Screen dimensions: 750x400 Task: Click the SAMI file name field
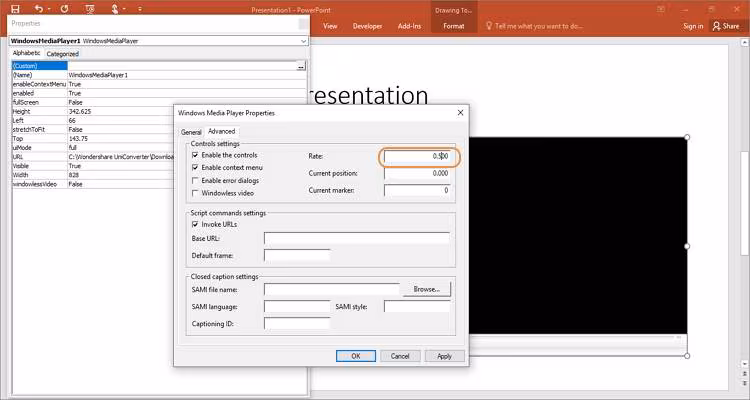coord(332,289)
